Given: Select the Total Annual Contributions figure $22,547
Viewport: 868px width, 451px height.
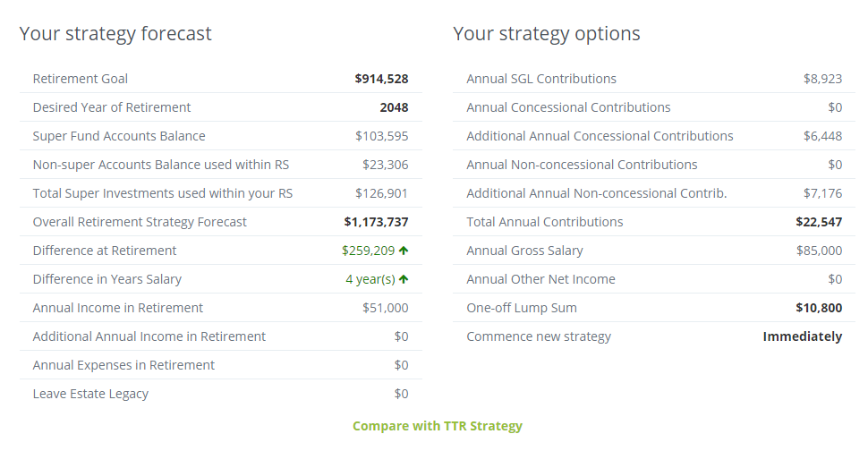Looking at the screenshot, I should tap(819, 222).
